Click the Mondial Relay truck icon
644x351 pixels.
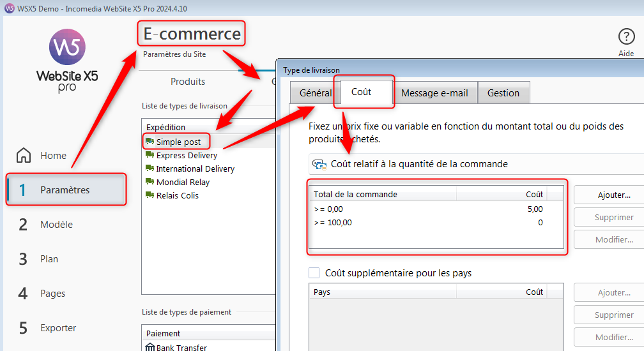coord(150,182)
